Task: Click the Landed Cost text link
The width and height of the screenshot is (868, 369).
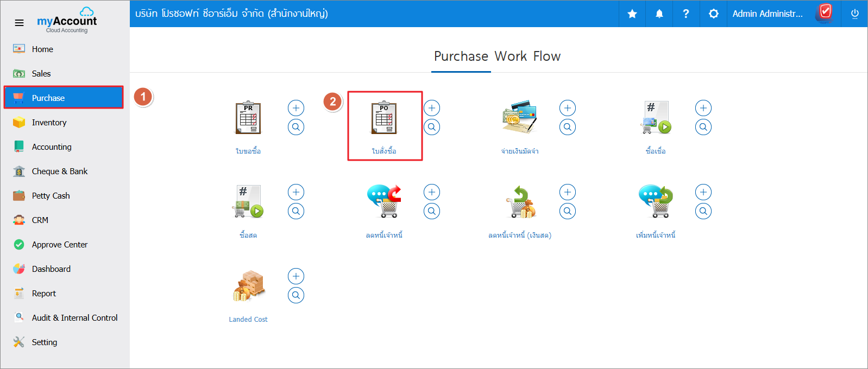Action: [248, 320]
